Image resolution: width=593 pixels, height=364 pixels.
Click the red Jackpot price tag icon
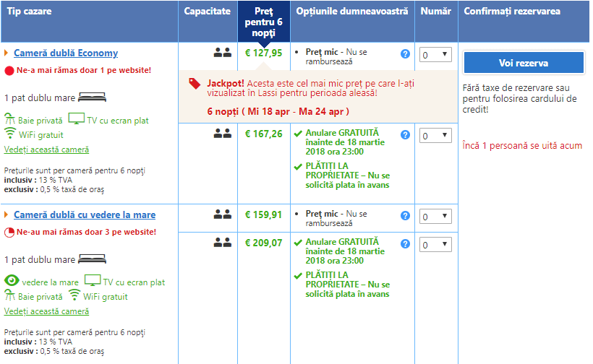[195, 84]
